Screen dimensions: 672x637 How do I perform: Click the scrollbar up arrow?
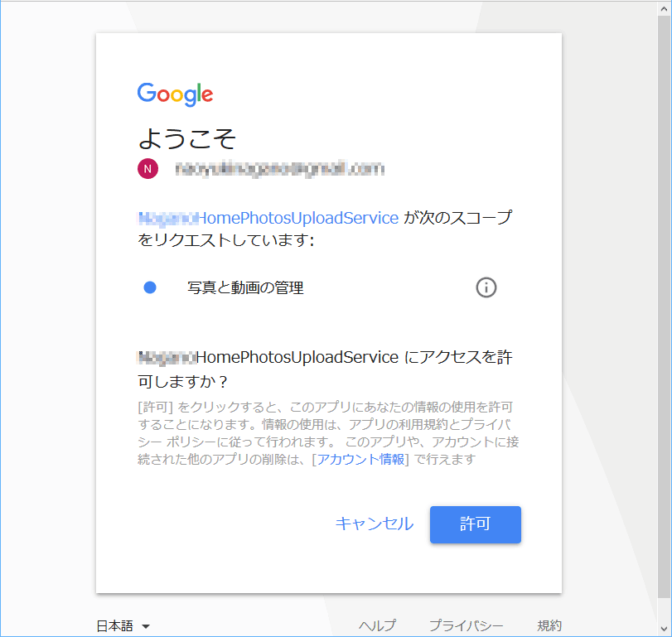coord(664,8)
